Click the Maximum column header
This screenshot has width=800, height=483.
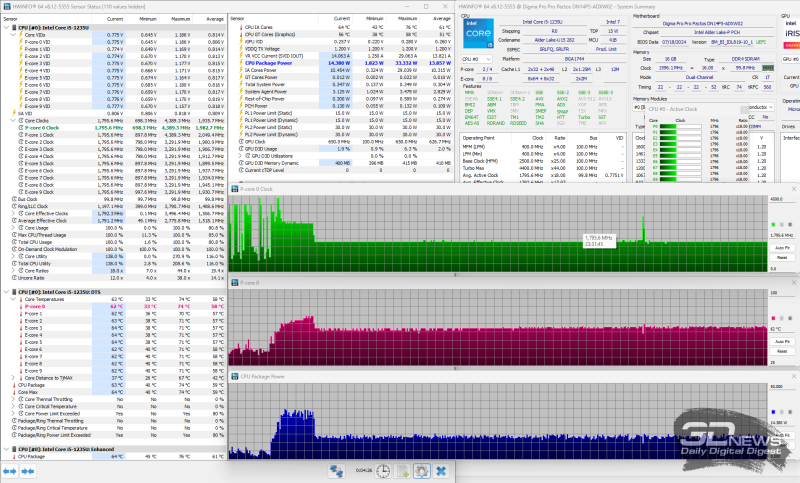click(x=181, y=19)
